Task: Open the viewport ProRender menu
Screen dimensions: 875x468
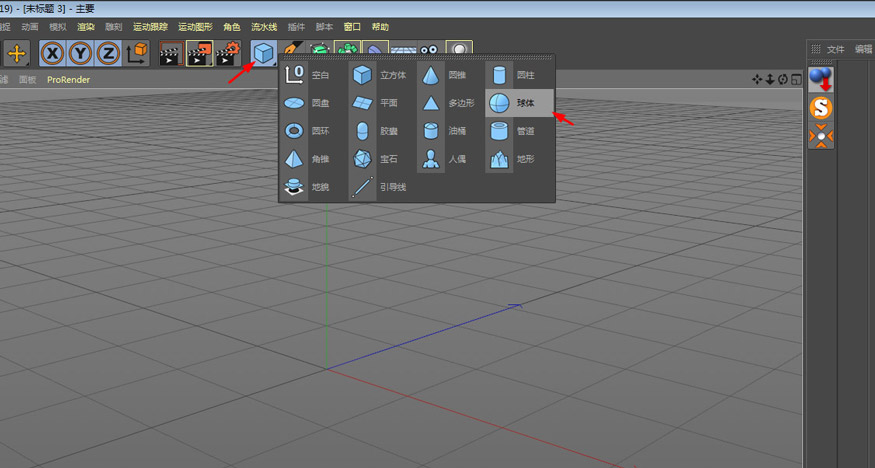Action: [x=68, y=80]
